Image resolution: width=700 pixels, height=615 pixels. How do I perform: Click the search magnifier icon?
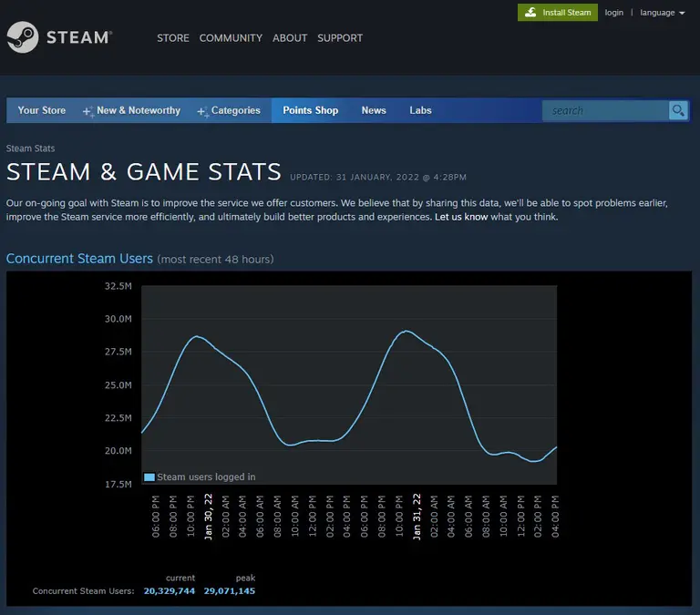click(x=678, y=110)
